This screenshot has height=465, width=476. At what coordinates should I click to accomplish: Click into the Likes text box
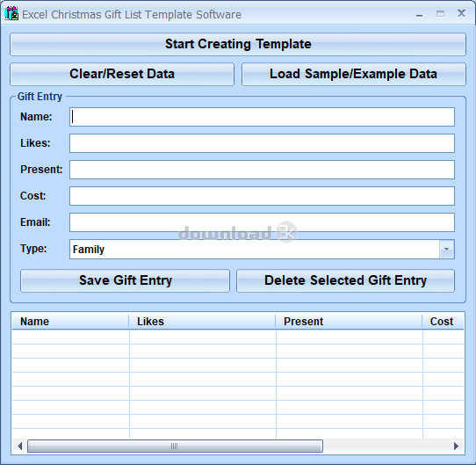tap(262, 143)
